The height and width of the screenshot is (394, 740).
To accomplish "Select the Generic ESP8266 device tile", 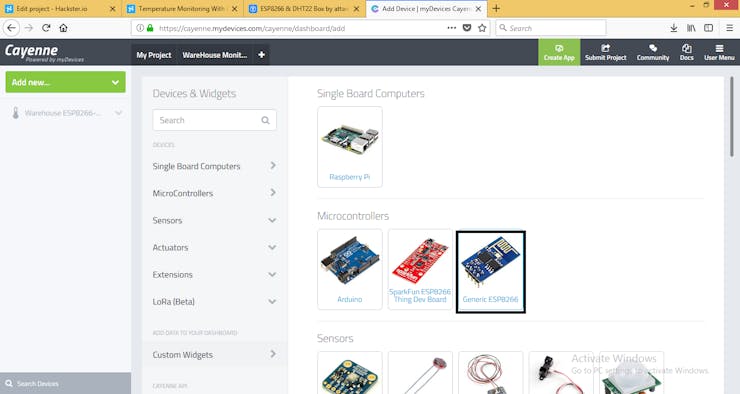I will point(491,272).
